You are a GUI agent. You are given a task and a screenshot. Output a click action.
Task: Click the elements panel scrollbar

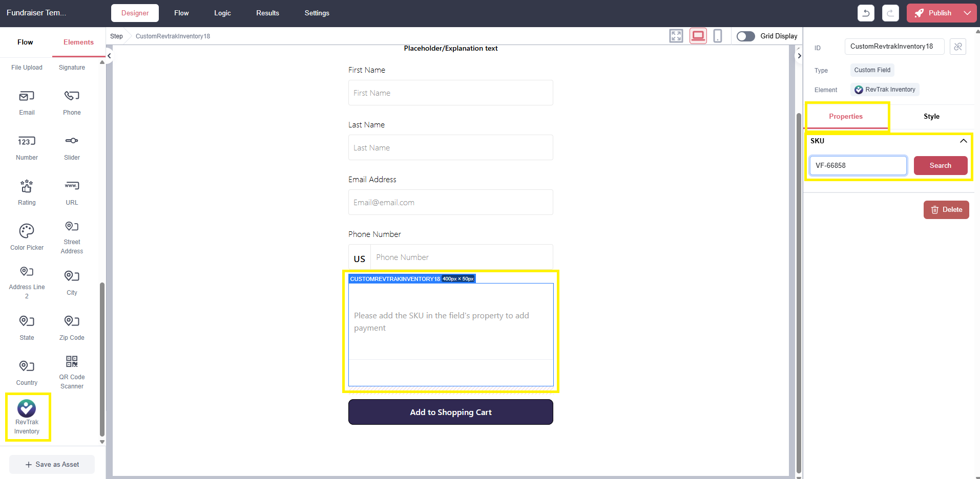(102, 358)
